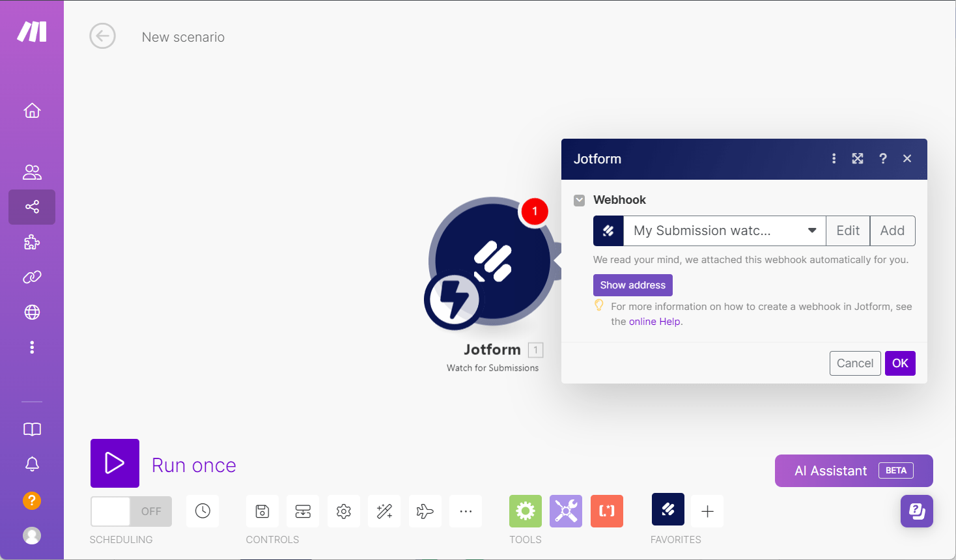
Task: Open purple Tools wrench icon
Action: [566, 511]
